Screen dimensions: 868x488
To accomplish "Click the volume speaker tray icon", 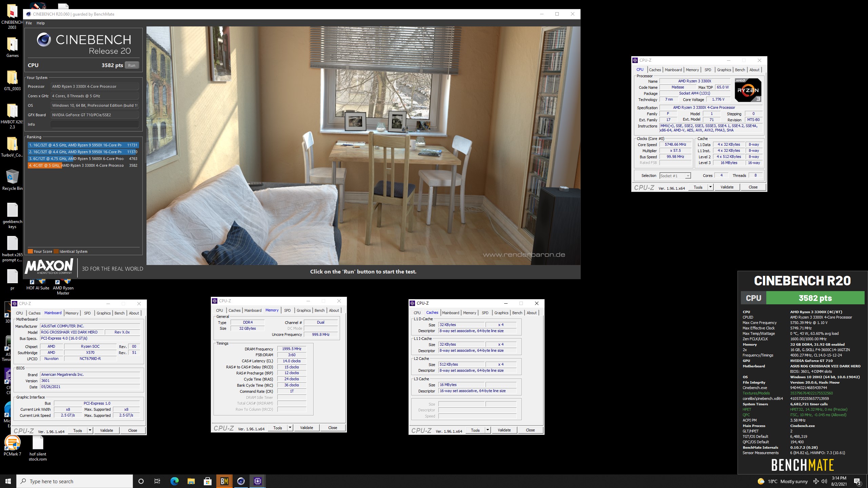I will (824, 481).
